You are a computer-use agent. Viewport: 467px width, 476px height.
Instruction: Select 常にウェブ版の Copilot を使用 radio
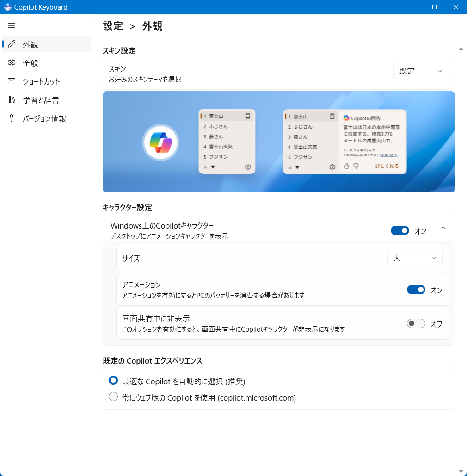[x=113, y=396]
